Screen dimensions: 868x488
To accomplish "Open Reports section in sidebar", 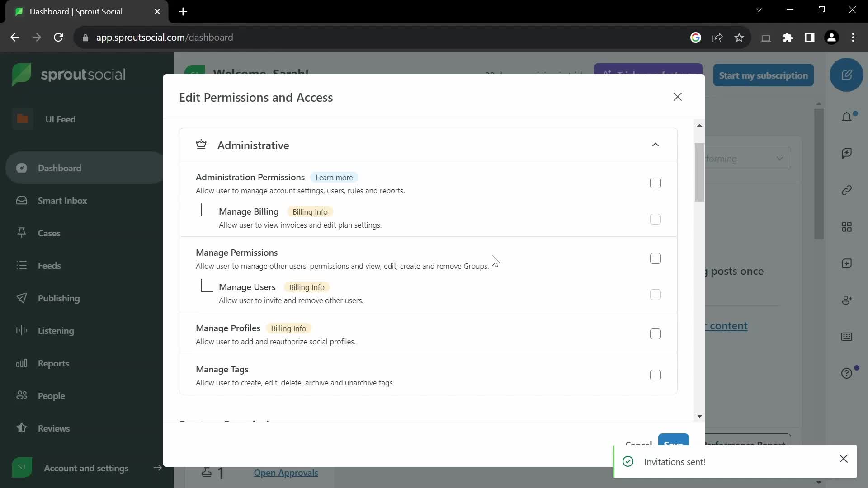I will coord(53,363).
